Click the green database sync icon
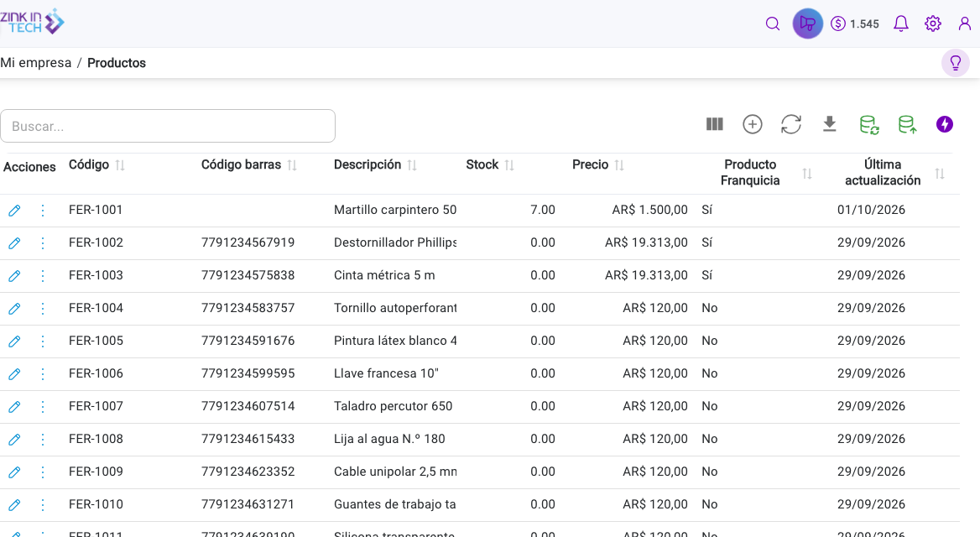This screenshot has width=980, height=537. click(868, 125)
